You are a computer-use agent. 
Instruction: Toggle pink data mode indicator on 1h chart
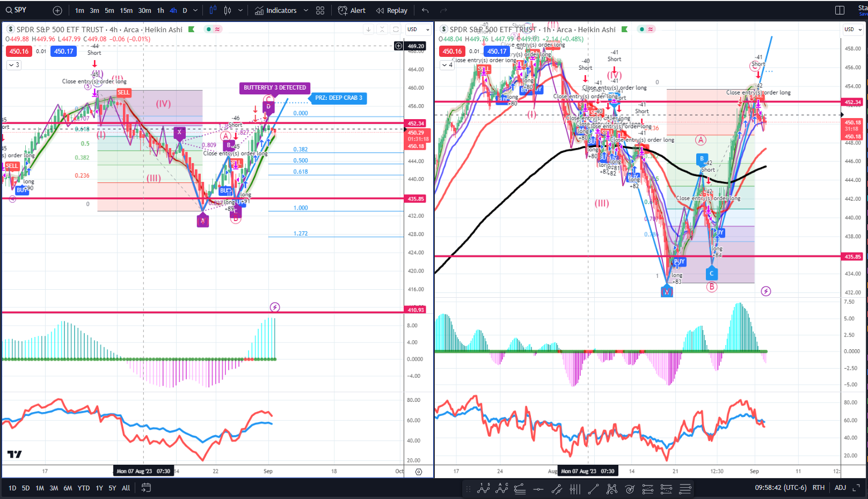click(x=651, y=30)
